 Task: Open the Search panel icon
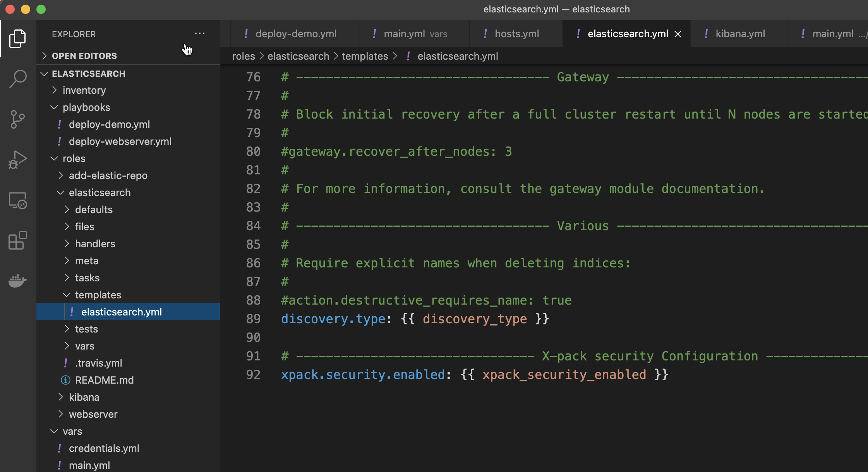17,79
